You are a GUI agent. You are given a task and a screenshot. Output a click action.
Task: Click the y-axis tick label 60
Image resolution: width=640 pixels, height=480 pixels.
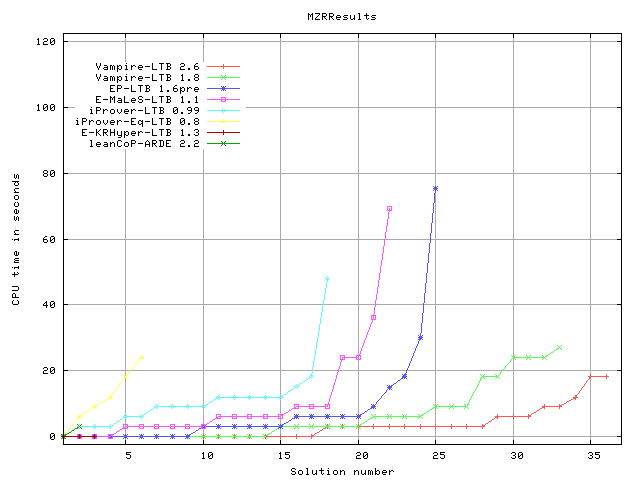click(x=49, y=239)
